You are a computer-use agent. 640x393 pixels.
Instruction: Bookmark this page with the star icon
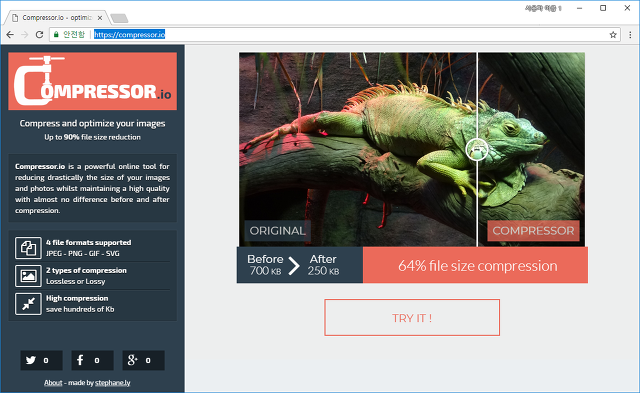coord(613,35)
